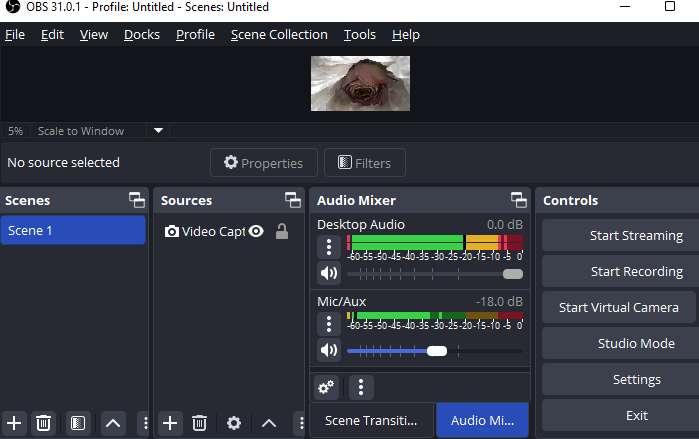Click the Desktop Audio volume slider
The width and height of the screenshot is (699, 439).
435,274
